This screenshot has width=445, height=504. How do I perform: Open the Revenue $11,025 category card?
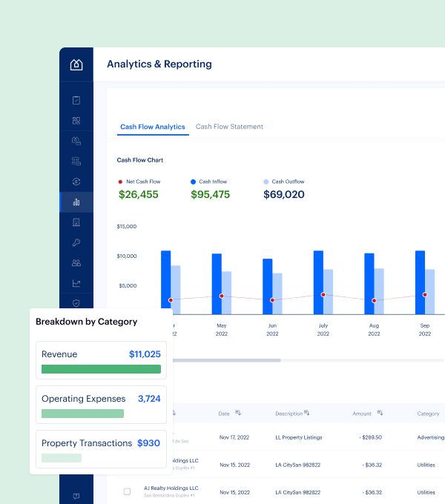point(101,360)
